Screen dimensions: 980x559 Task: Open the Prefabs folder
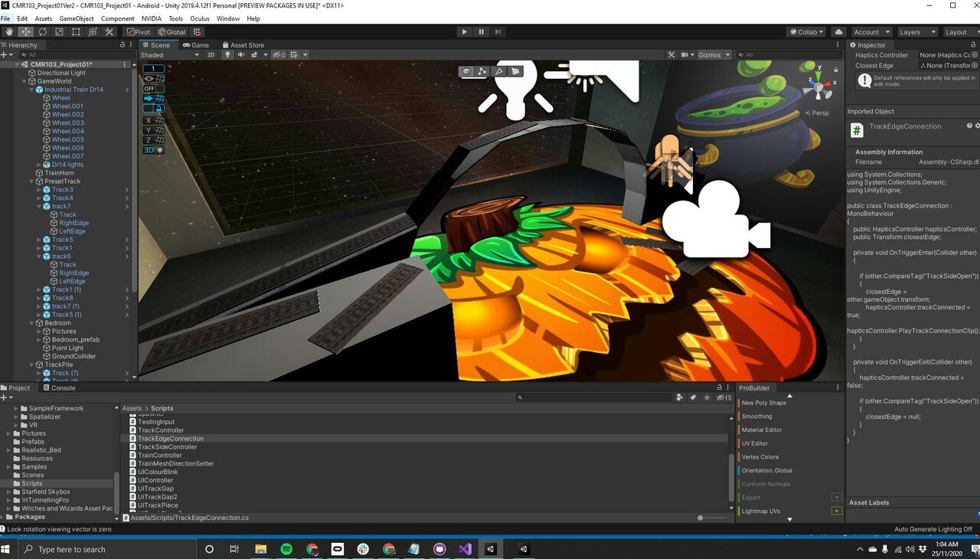click(x=33, y=442)
